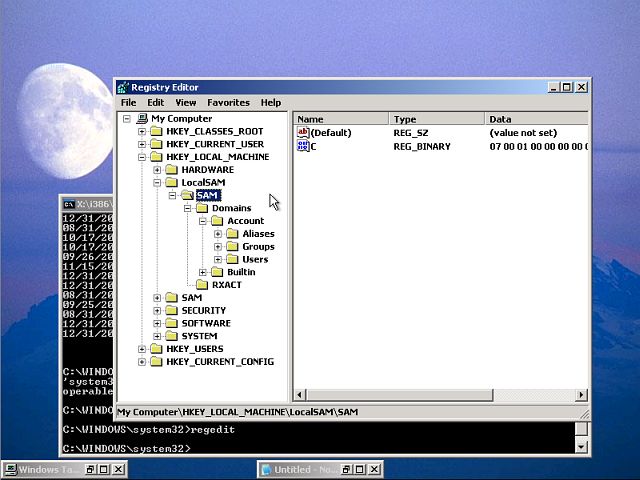The image size is (640, 480).
Task: Click the (Default) string value icon
Action: pyautogui.click(x=303, y=132)
